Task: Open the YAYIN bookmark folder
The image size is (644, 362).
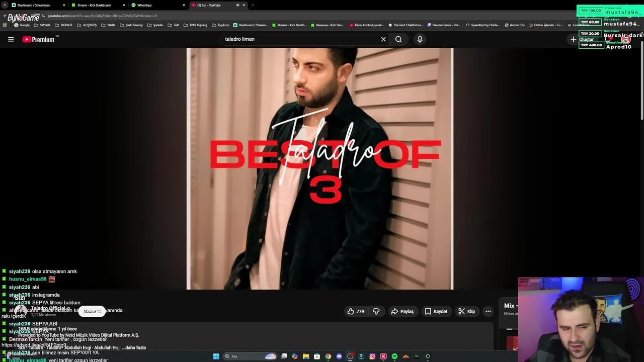Action: click(108, 25)
